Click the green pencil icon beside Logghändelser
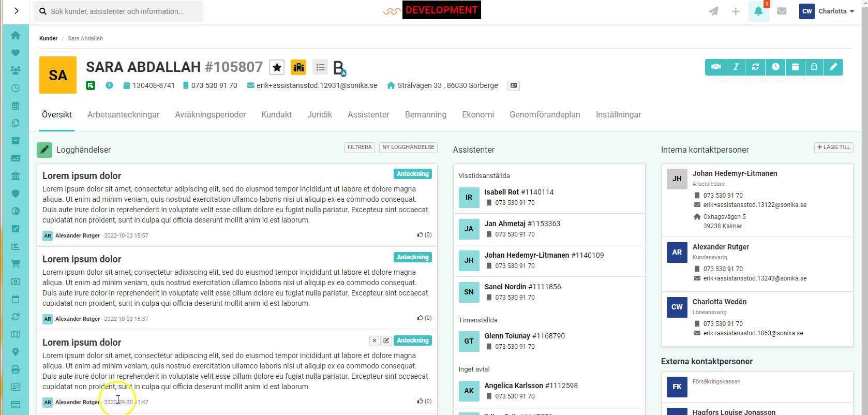The width and height of the screenshot is (868, 415). coord(44,150)
